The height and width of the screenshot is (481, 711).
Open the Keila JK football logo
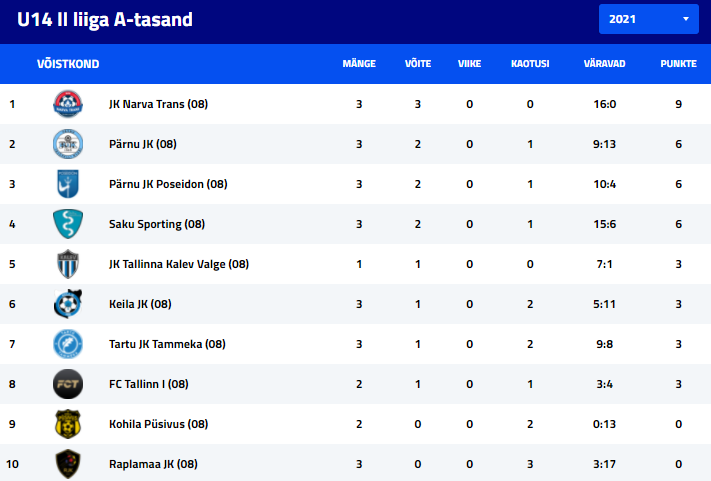[x=68, y=304]
